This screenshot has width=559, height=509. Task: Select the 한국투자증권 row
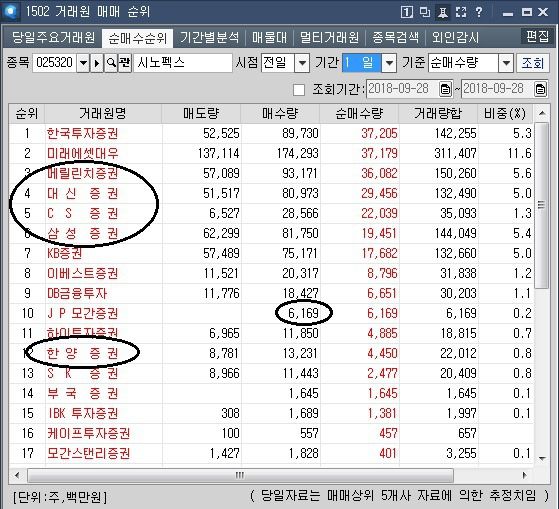pos(271,134)
